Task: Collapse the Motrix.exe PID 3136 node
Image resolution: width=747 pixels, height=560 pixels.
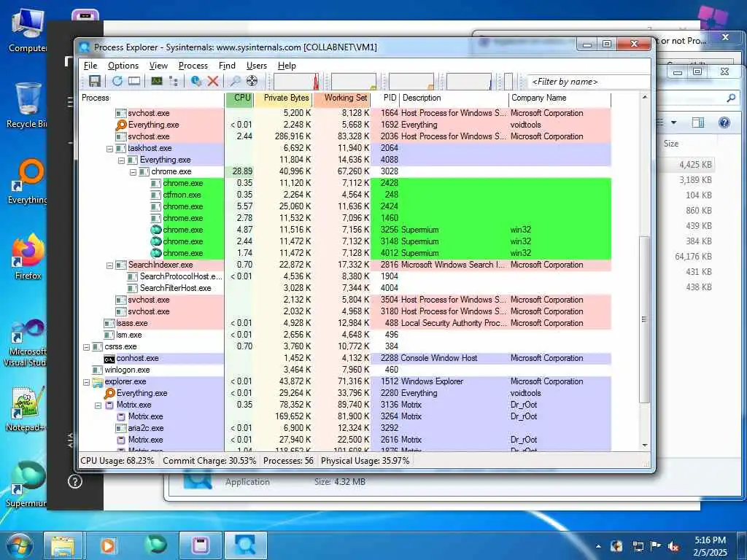Action: tap(98, 405)
